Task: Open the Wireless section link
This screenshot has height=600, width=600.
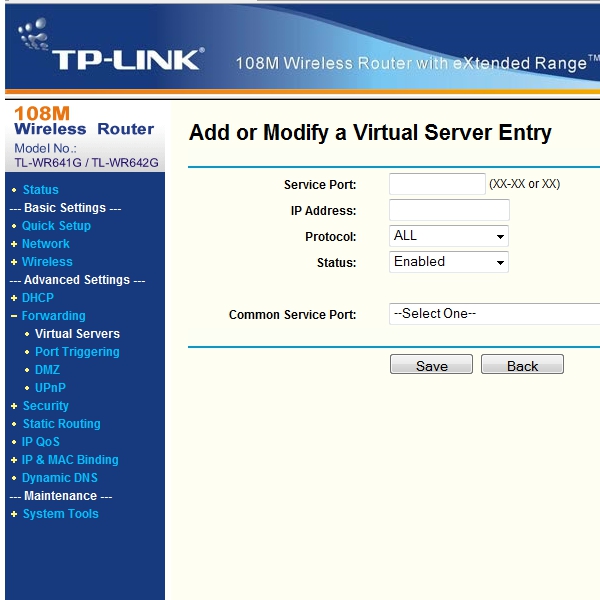Action: [x=47, y=262]
